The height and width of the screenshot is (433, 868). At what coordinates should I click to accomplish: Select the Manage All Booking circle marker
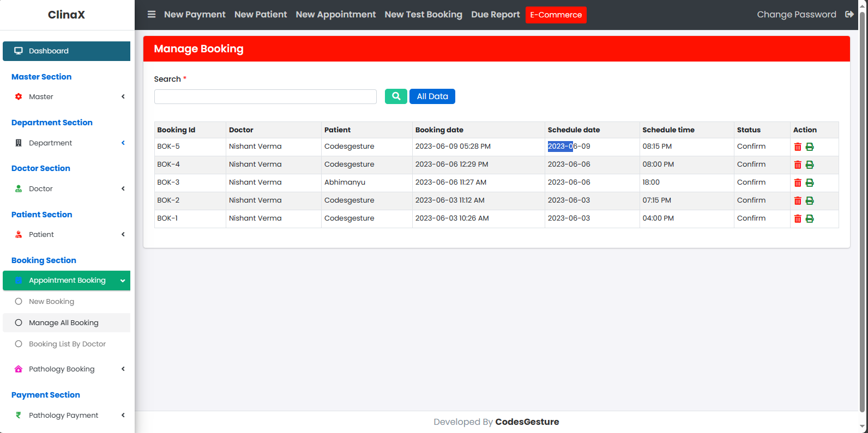(19, 323)
